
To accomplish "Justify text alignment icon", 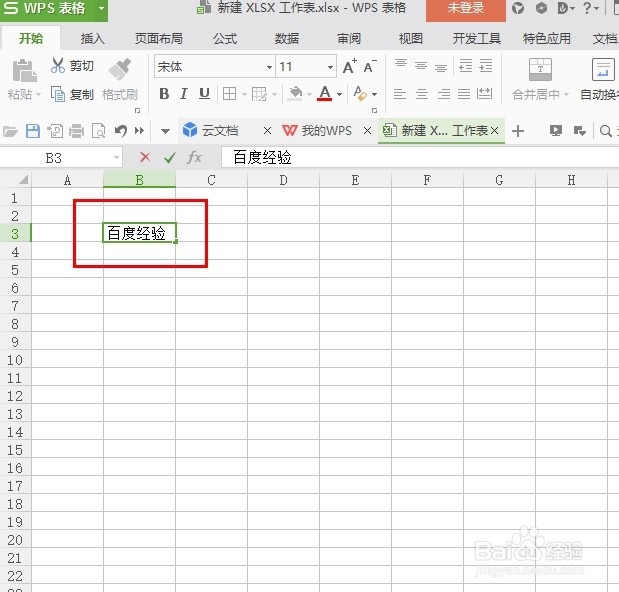I will (463, 94).
